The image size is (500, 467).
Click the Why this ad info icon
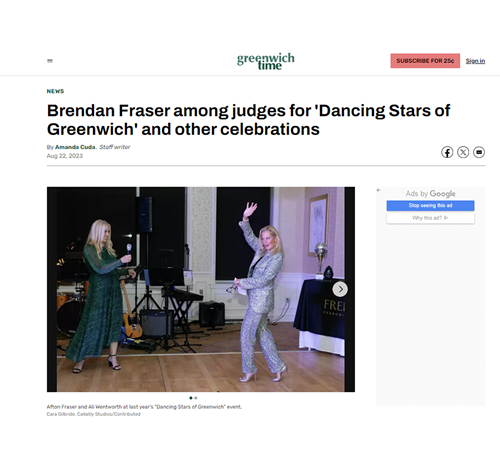coord(446,218)
